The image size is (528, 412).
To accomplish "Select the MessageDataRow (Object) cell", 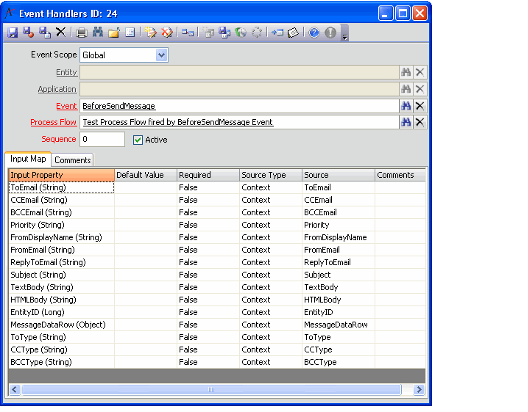I will coord(62,324).
